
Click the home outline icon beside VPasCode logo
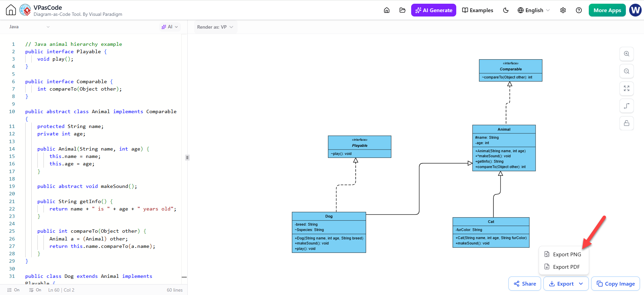pyautogui.click(x=11, y=10)
